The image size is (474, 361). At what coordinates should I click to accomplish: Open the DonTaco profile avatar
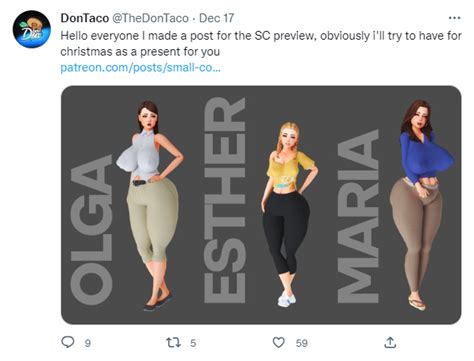click(x=32, y=29)
